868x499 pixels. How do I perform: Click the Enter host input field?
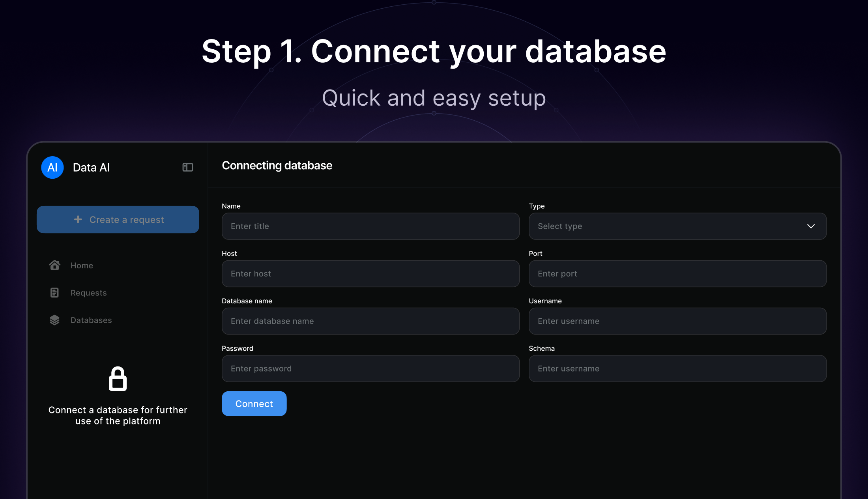tap(370, 274)
